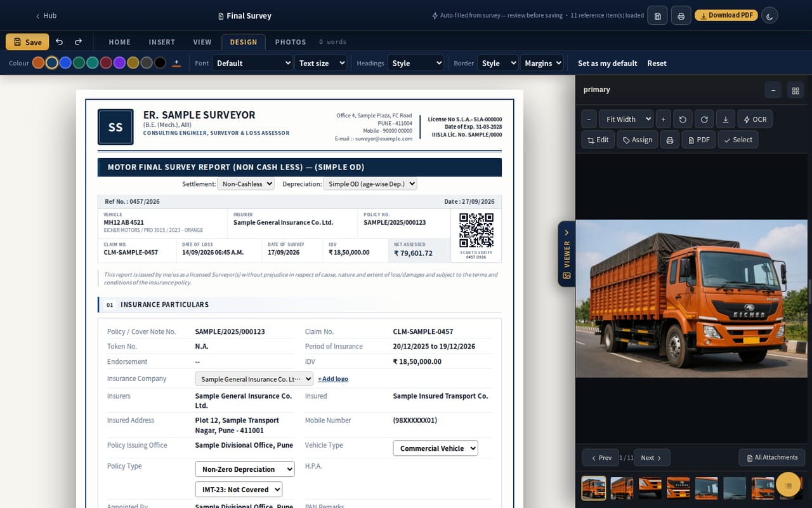Go back to Hub
This screenshot has height=508, width=812.
coord(46,15)
